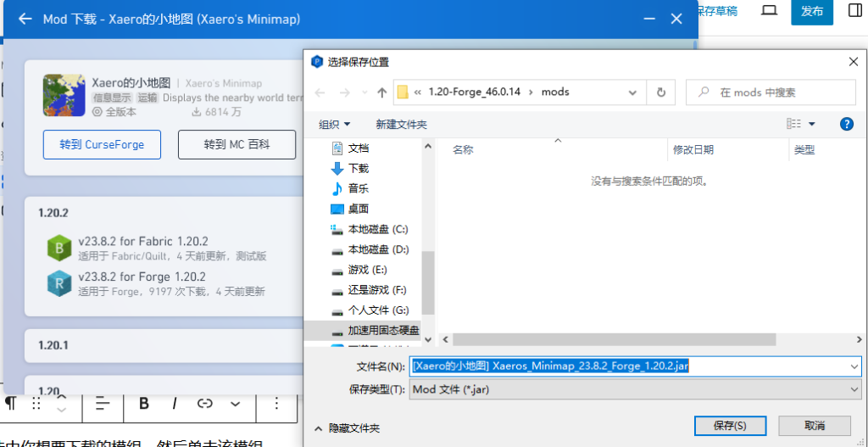Click the 保存(S) button

[x=730, y=426]
